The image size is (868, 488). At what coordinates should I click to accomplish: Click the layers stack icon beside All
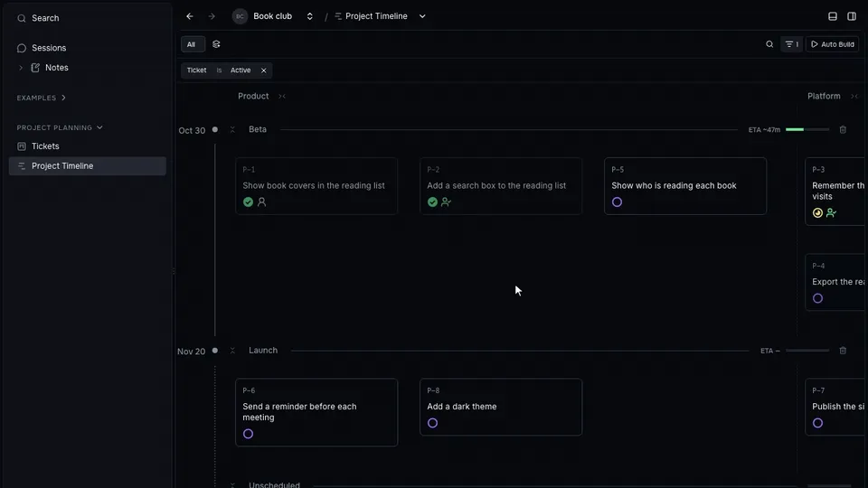pyautogui.click(x=216, y=44)
